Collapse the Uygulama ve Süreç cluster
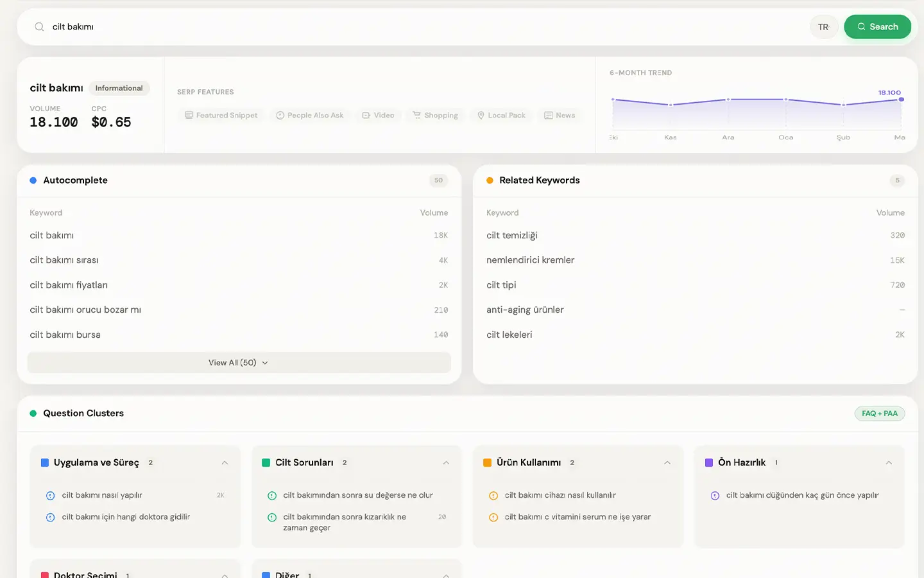This screenshot has height=578, width=924. [x=225, y=463]
